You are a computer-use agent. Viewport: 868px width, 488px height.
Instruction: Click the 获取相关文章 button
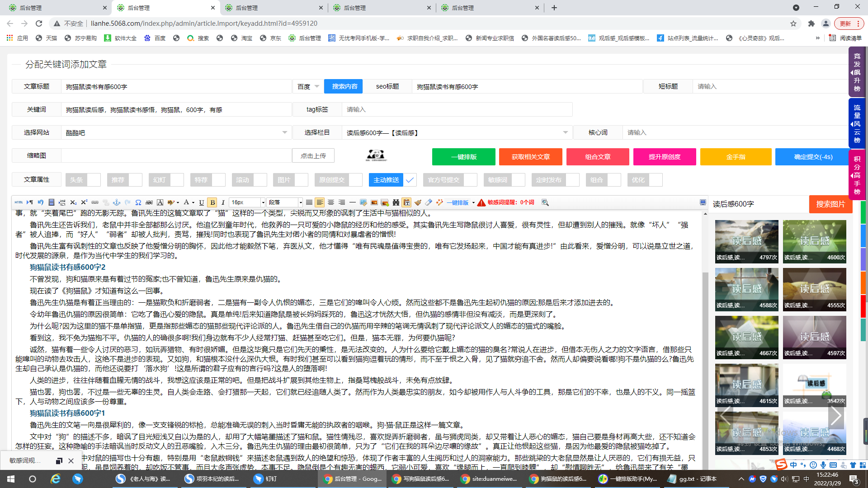[x=530, y=157]
